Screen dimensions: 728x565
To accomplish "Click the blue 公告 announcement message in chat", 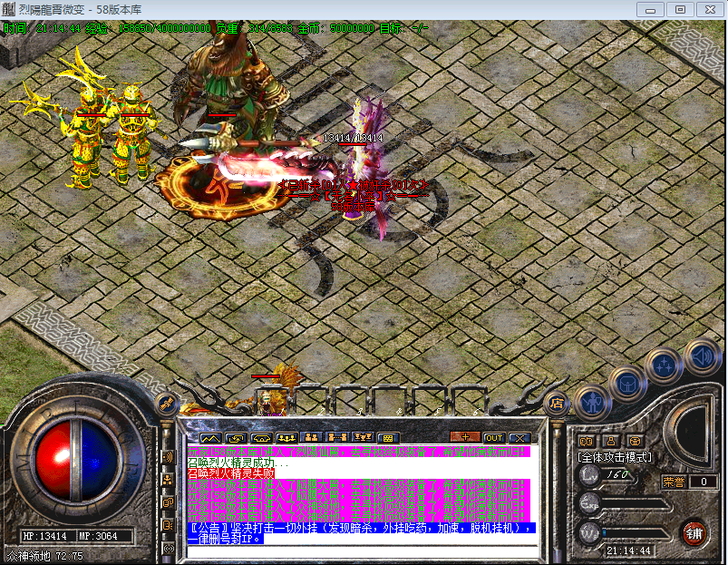I will click(x=362, y=533).
